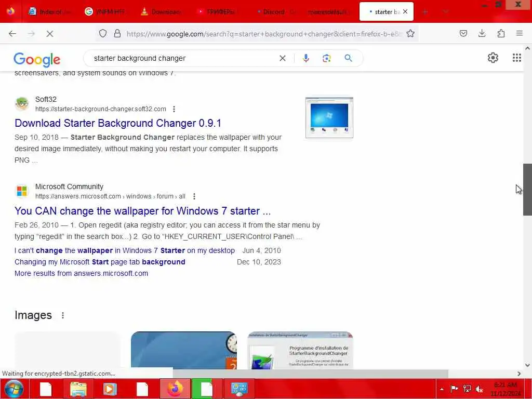Switch to the Download tab
Screen dimensions: 532x399
(x=162, y=12)
